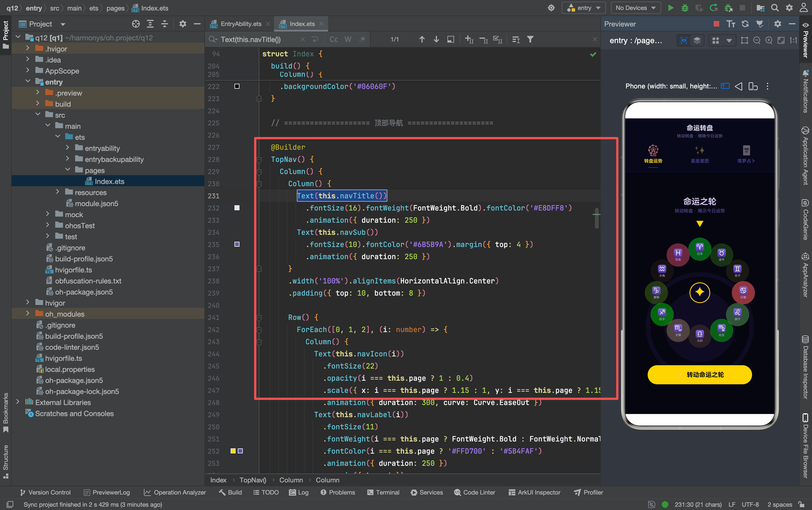Screen dimensions: 812x510
Task: Jump to the next search occurrence arrow
Action: point(436,40)
